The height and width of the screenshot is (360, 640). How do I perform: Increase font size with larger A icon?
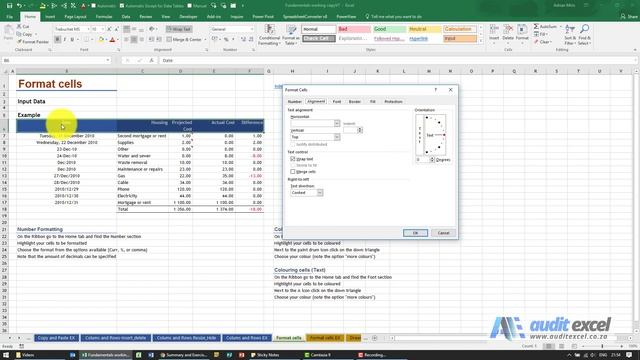(109, 29)
